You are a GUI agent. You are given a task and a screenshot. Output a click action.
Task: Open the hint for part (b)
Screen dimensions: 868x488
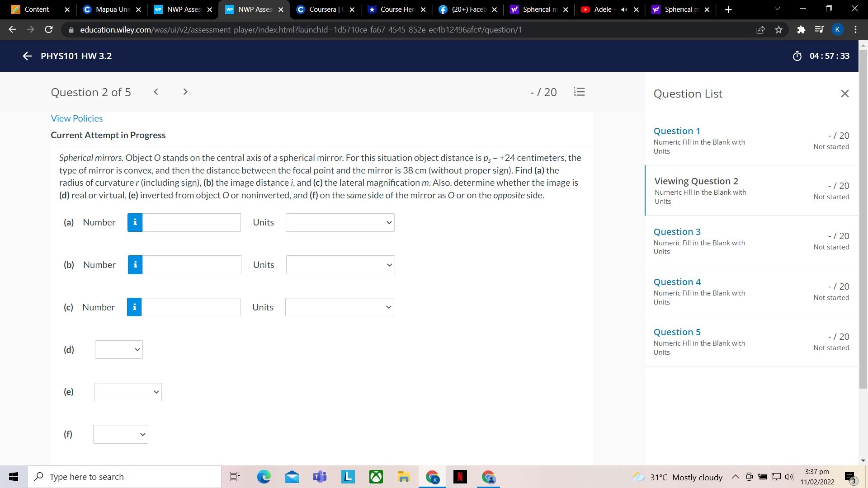[x=135, y=265]
